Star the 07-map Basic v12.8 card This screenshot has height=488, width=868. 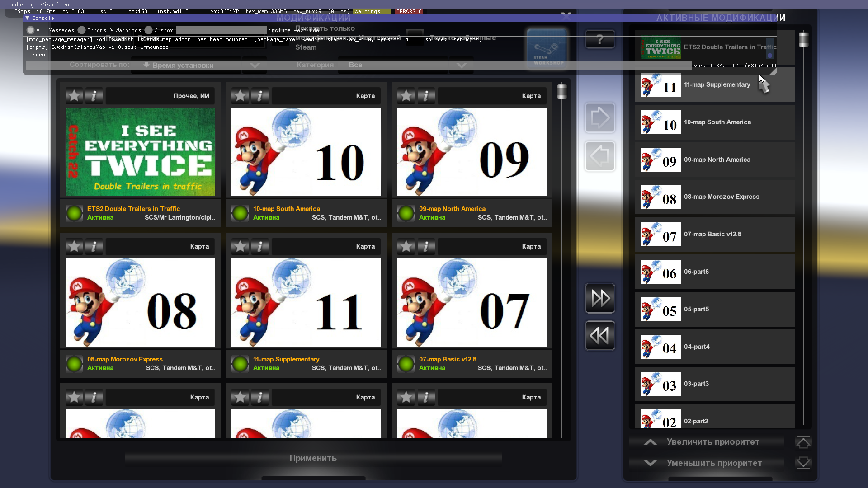tap(406, 246)
